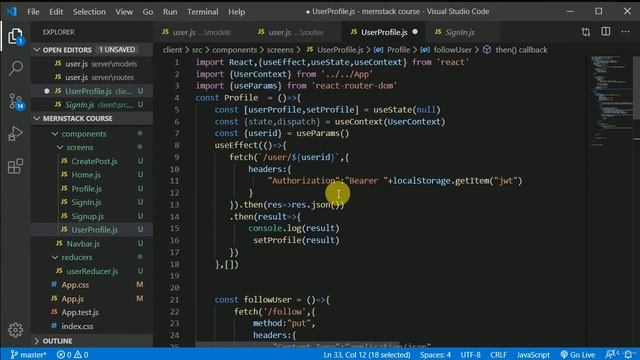Open Profile.js file
The height and width of the screenshot is (360, 640).
92,189
